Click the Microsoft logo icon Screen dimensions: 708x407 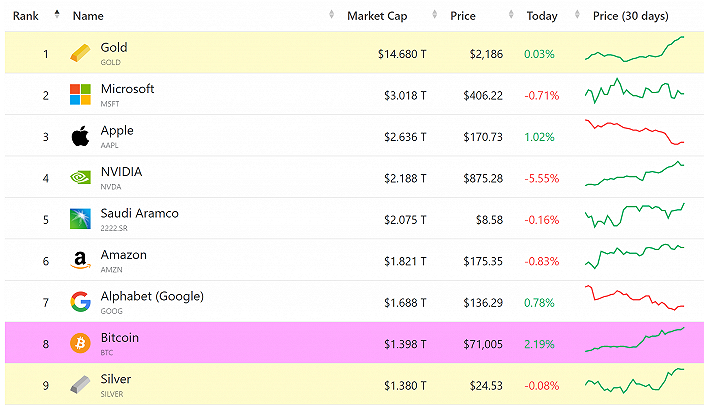click(x=80, y=94)
